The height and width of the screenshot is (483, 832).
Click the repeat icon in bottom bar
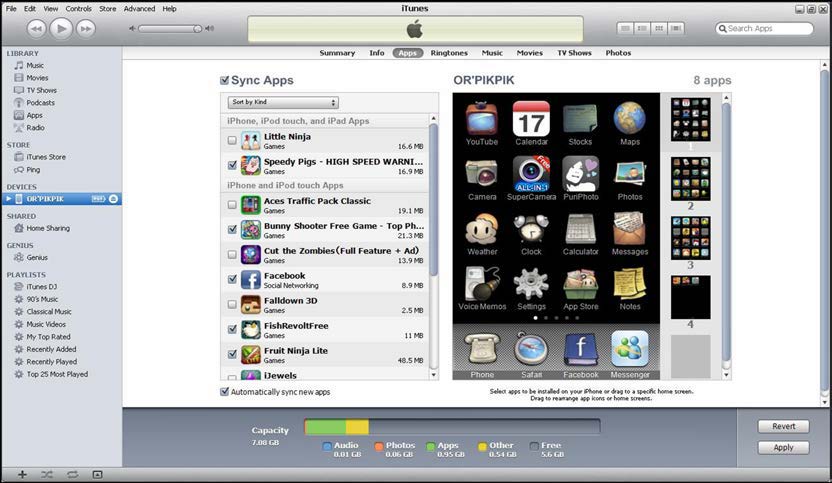72,475
